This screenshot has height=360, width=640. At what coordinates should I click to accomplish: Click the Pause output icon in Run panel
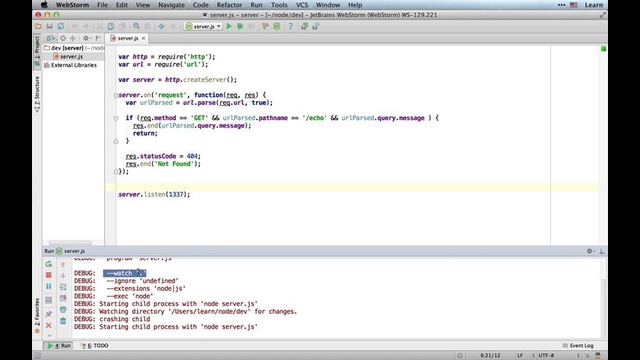point(49,287)
